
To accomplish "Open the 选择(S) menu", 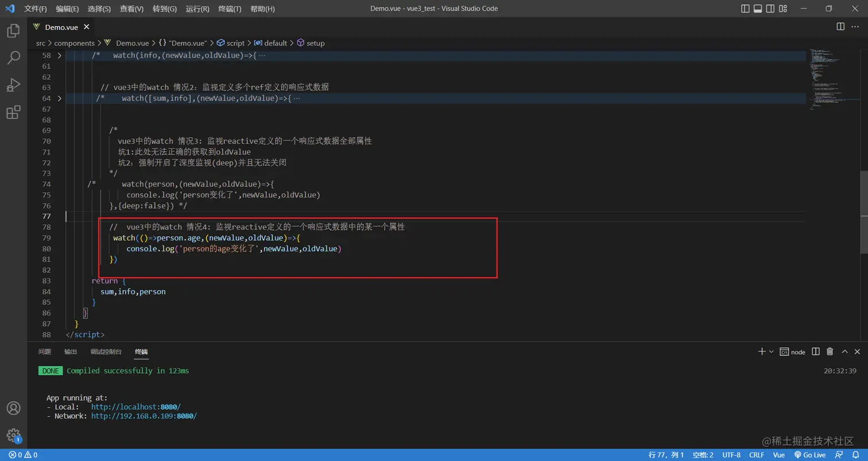I will click(x=100, y=9).
